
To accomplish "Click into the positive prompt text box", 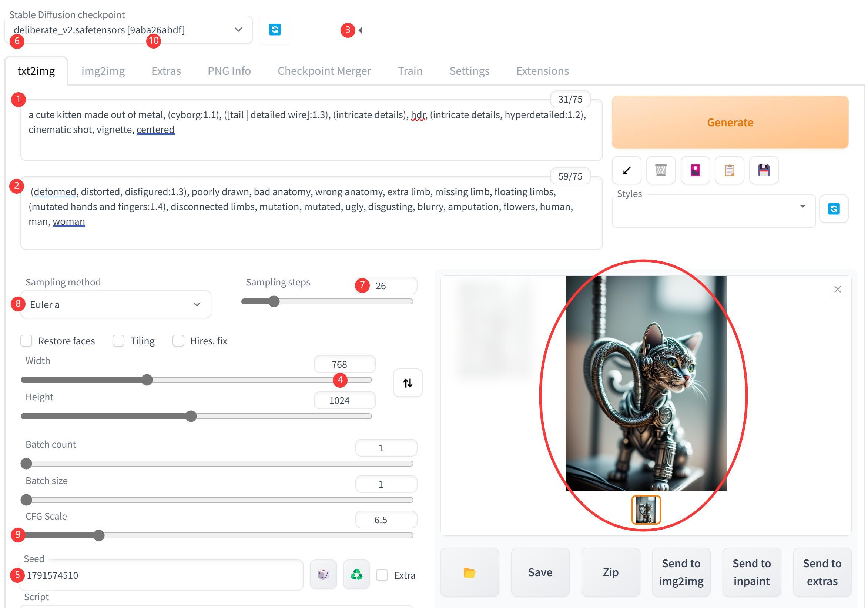I will pos(311,130).
